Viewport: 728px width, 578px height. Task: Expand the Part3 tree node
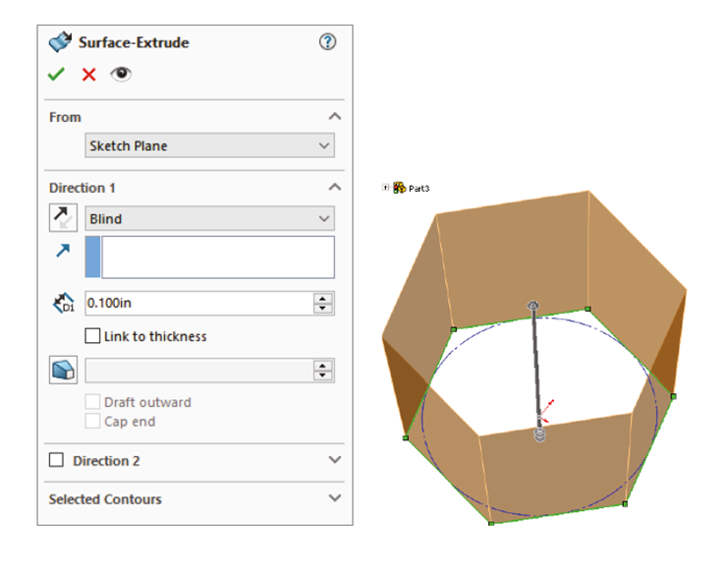click(385, 188)
